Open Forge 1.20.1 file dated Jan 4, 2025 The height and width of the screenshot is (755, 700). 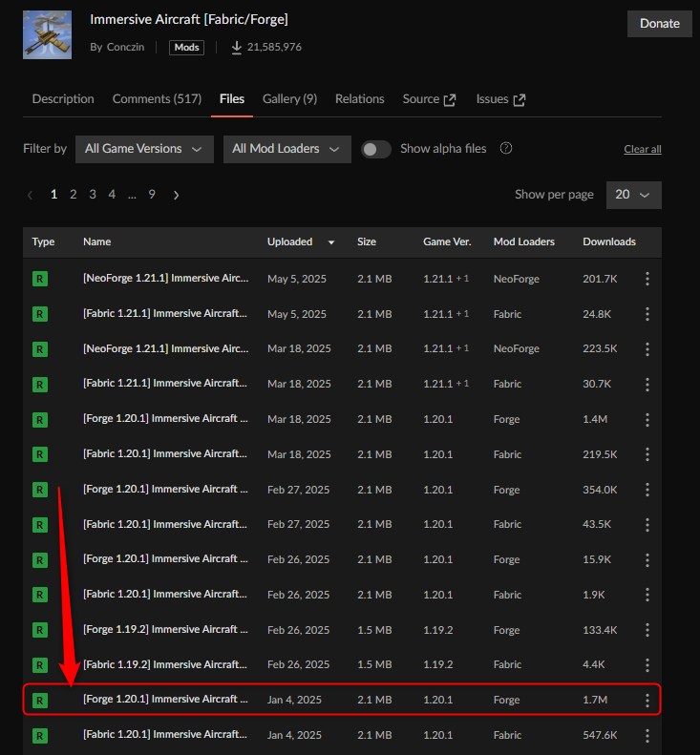tap(165, 699)
